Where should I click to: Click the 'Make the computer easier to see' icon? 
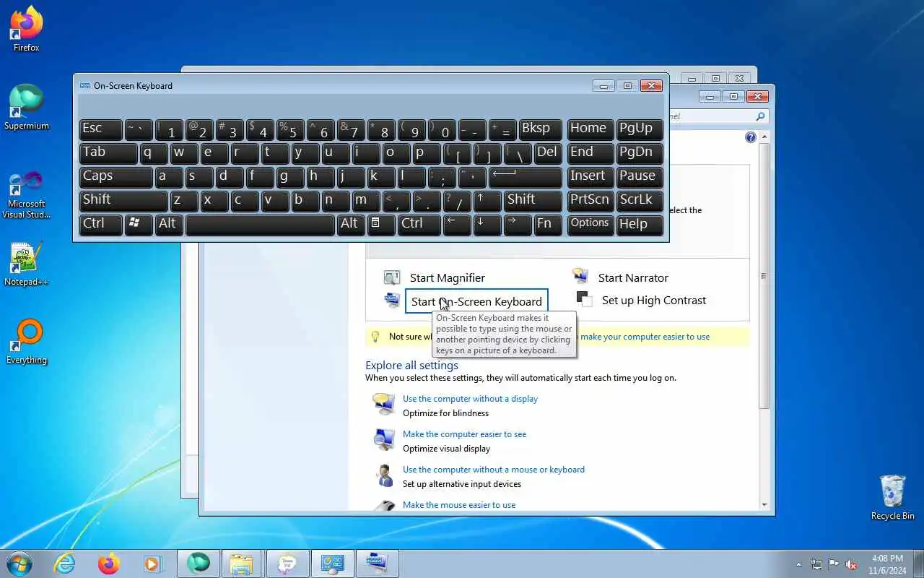(x=383, y=440)
